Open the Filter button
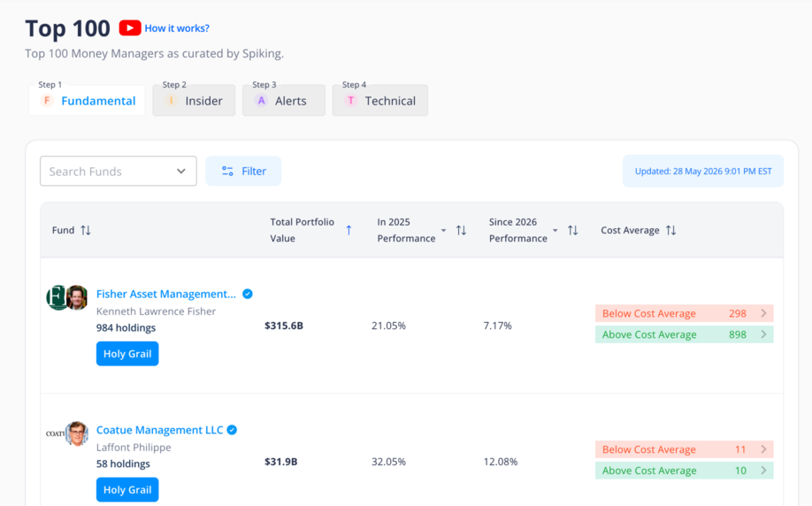The height and width of the screenshot is (506, 812). [243, 171]
